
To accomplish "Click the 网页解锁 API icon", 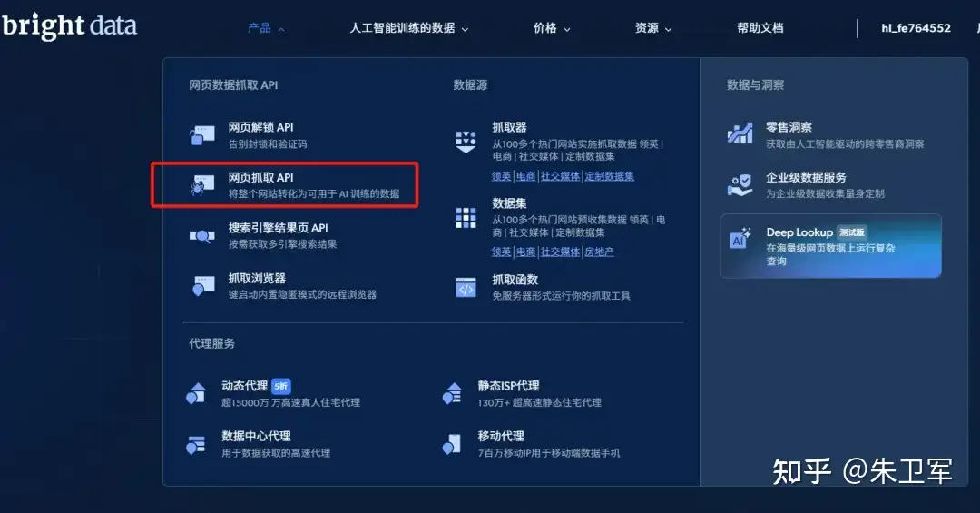I will tap(201, 134).
